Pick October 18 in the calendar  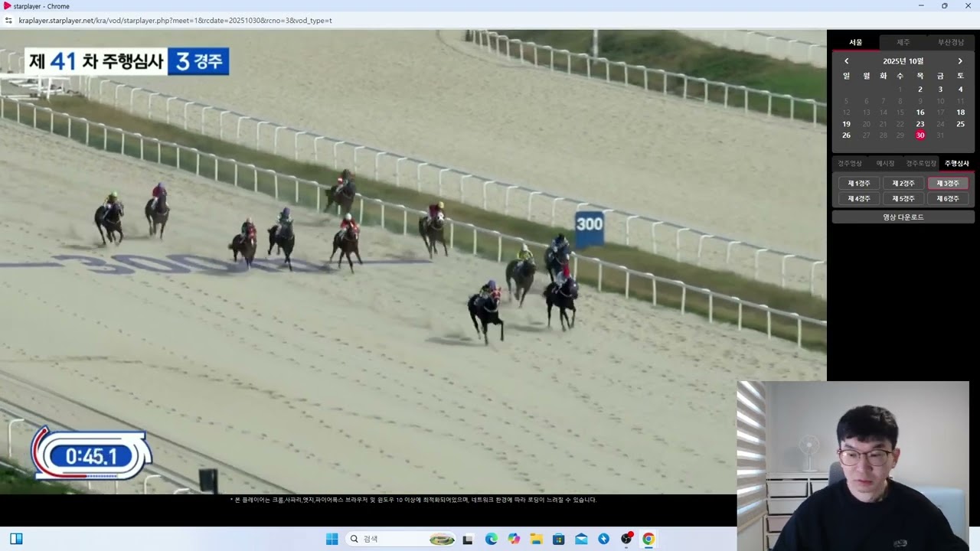(960, 112)
